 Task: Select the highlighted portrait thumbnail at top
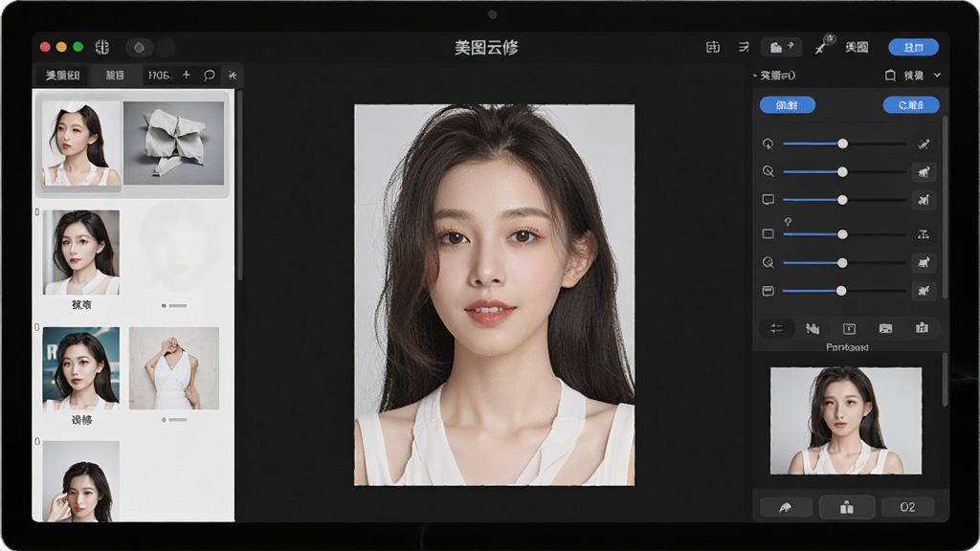tap(80, 143)
